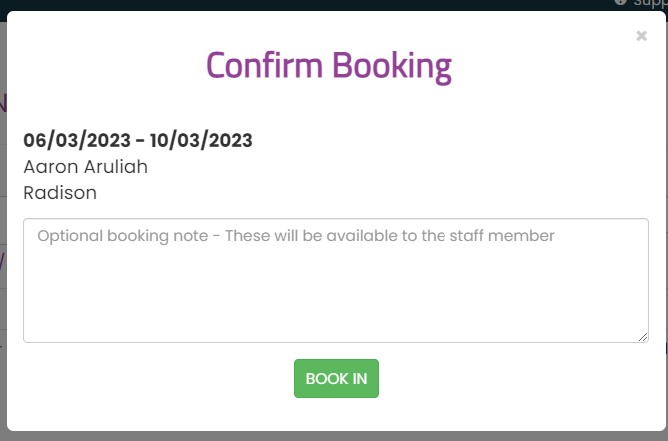The image size is (668, 441).
Task: Grab the textarea resize handle corner
Action: 643,337
